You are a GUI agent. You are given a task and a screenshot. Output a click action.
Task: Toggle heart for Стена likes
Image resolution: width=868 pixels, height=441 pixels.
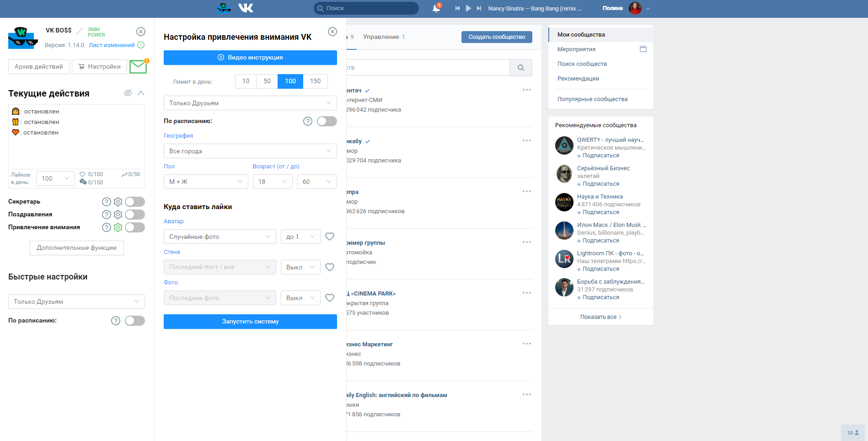330,267
